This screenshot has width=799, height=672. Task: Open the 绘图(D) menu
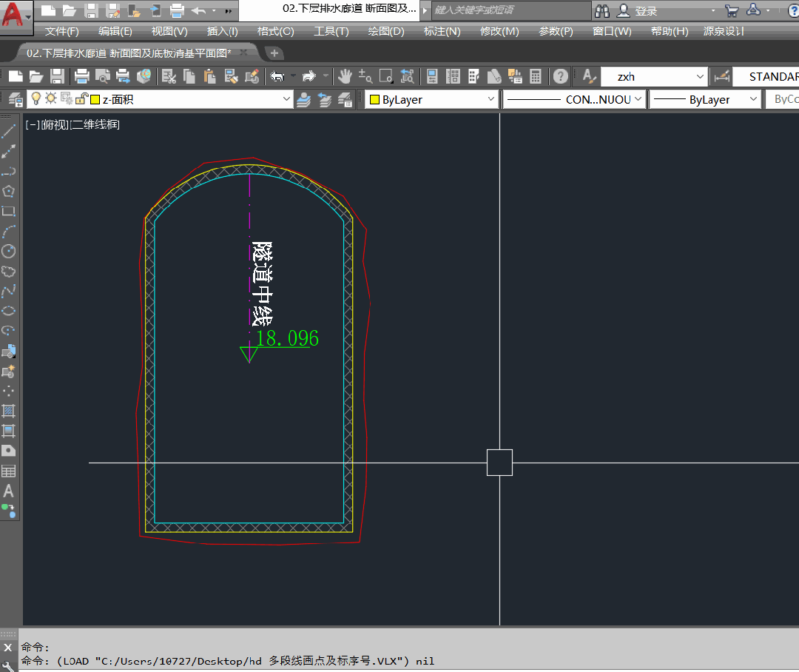pos(385,31)
